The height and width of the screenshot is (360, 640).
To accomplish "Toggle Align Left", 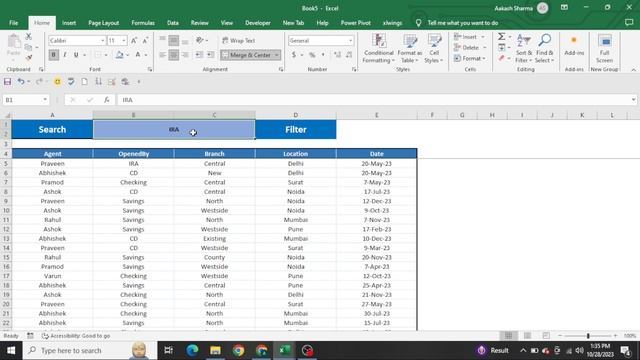I will [x=162, y=55].
